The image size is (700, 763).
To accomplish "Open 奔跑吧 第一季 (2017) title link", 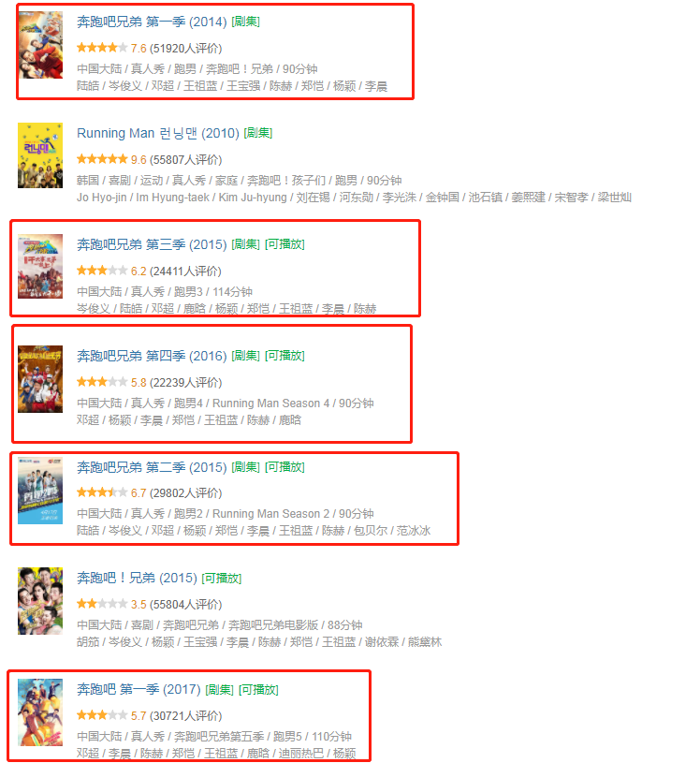I will tap(139, 690).
